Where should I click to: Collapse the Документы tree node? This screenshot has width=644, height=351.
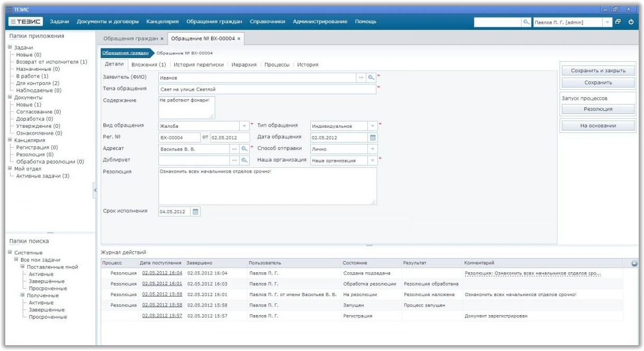pyautogui.click(x=9, y=98)
